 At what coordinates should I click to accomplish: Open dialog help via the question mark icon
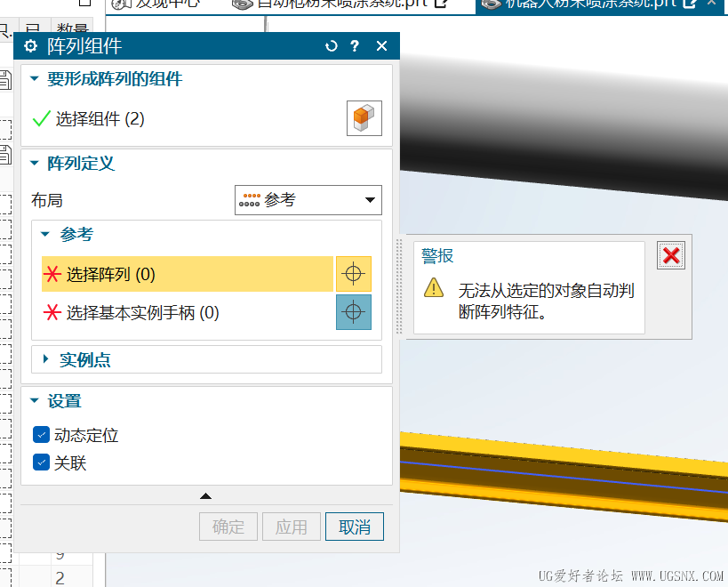coord(356,45)
